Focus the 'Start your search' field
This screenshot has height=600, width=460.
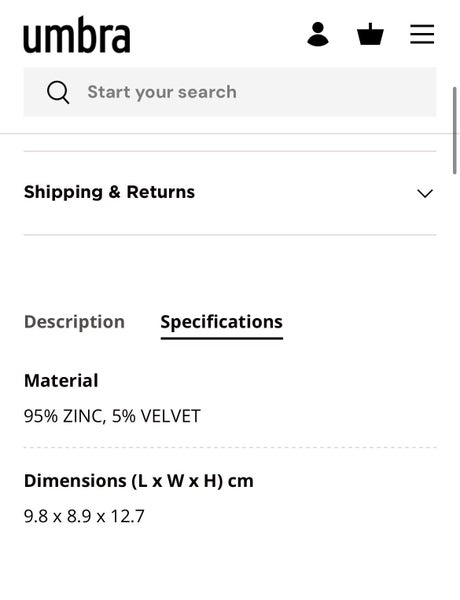(230, 92)
